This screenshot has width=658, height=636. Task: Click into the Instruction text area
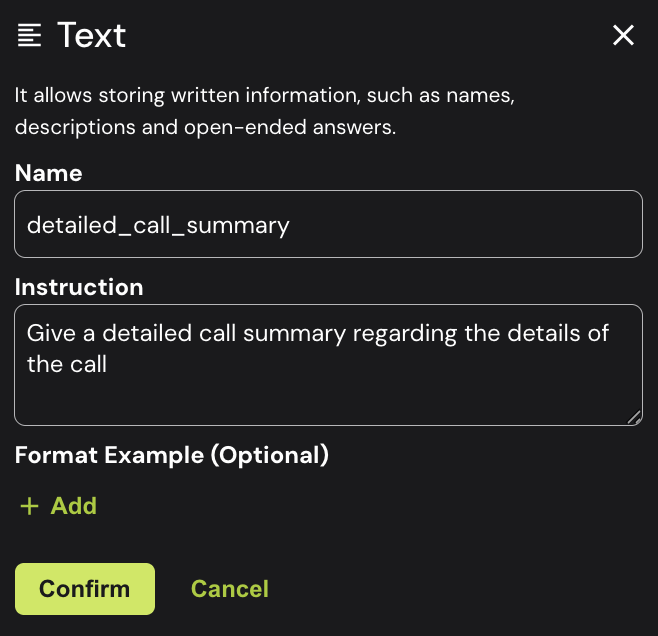tap(328, 364)
